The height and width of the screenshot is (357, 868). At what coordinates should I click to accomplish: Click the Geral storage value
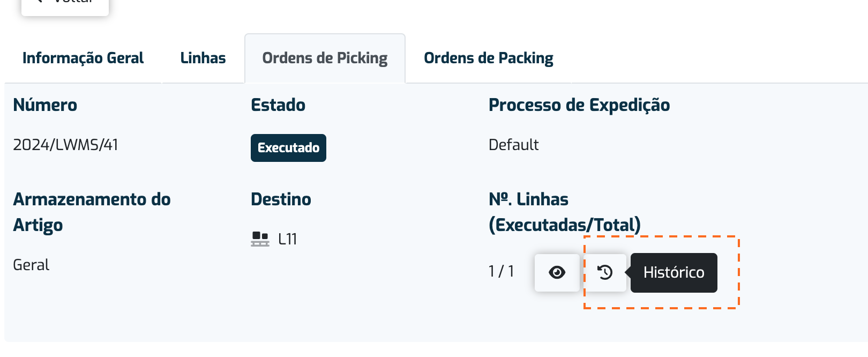click(31, 265)
